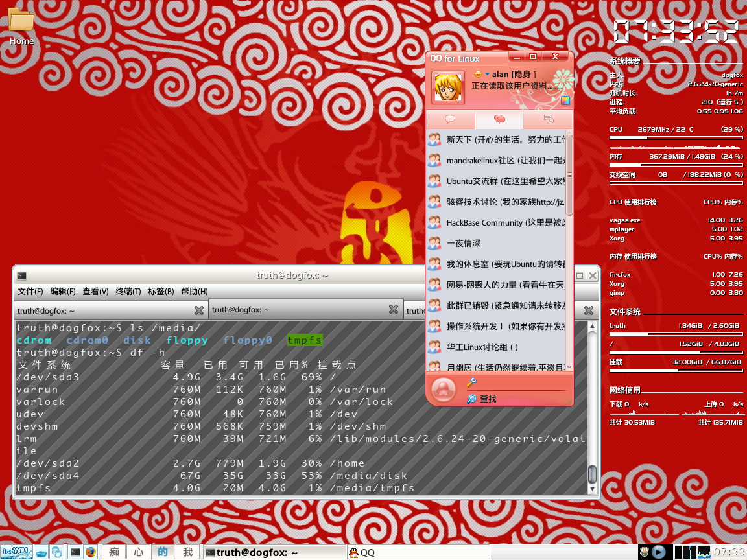747x560 pixels.
Task: Open the 编辑(E) menu in the terminal
Action: point(62,292)
